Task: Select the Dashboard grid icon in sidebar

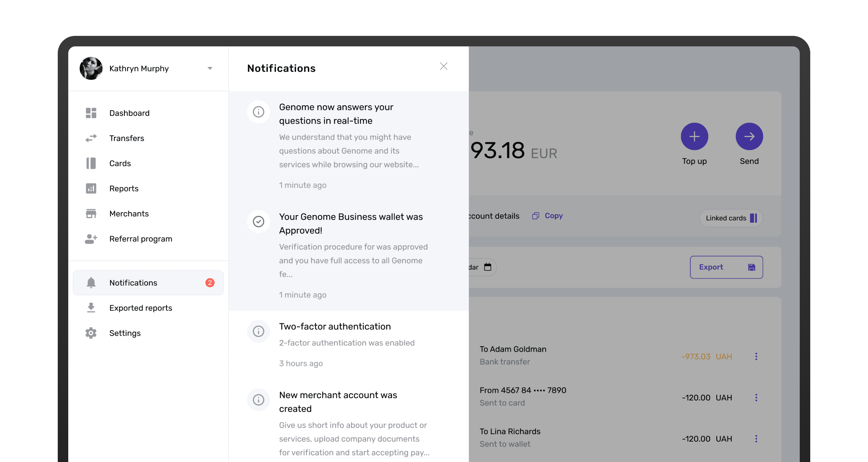Action: (x=91, y=113)
